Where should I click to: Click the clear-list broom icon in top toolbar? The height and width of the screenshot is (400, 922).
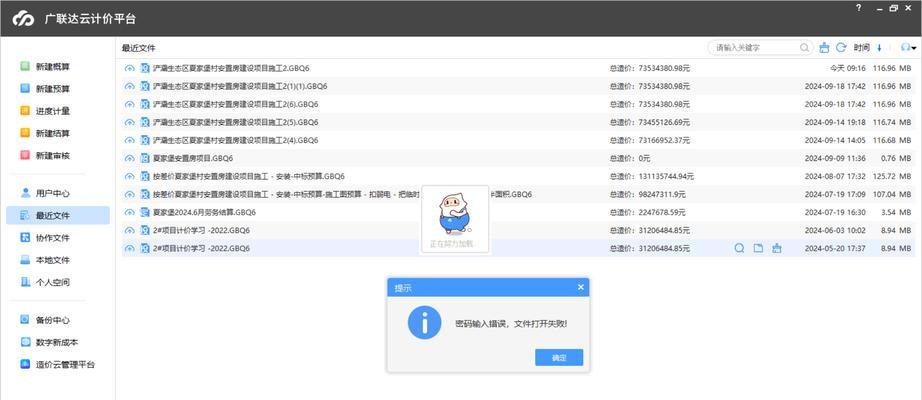coord(824,48)
